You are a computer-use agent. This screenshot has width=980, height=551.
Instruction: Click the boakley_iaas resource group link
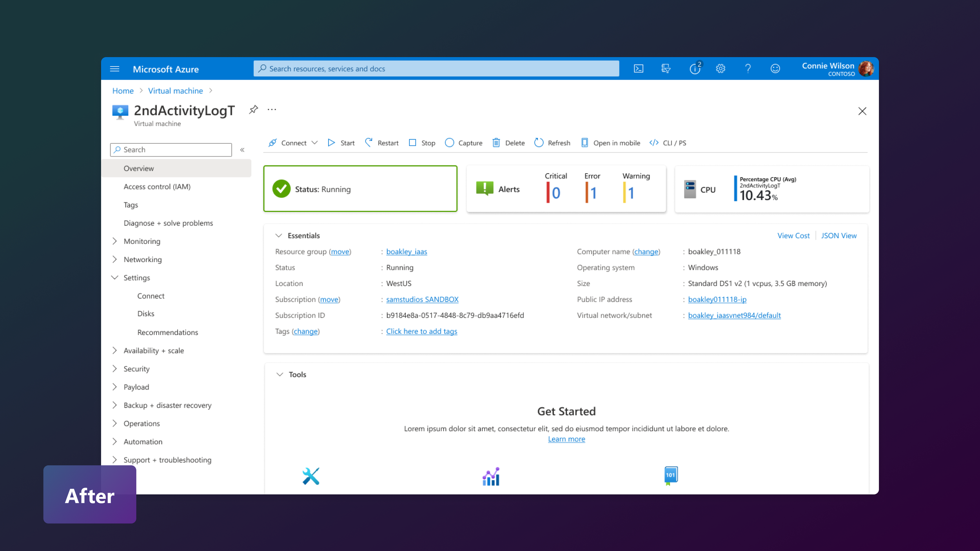406,252
